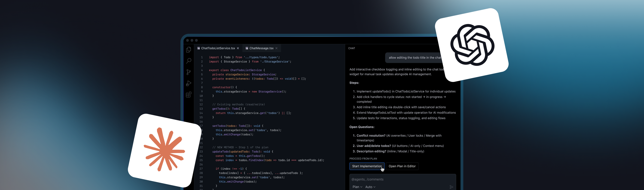Click the green maximize window dot
The height and width of the screenshot is (190, 644).
196,40
